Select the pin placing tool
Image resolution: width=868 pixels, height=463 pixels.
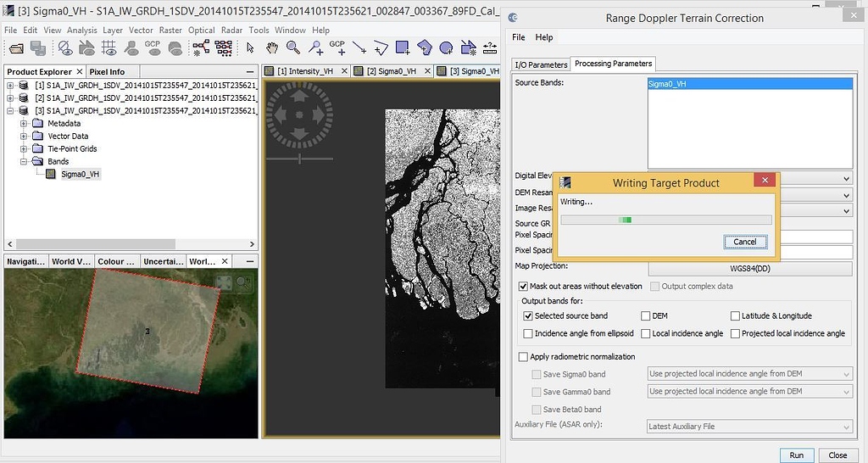click(x=315, y=48)
